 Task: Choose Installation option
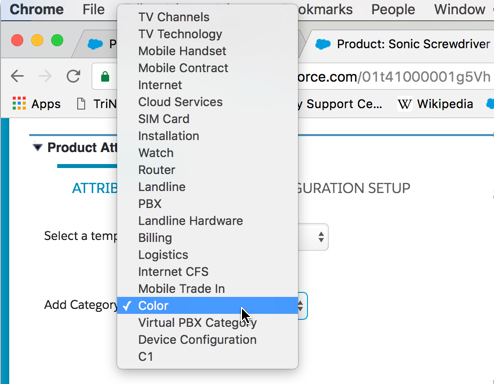(207, 136)
